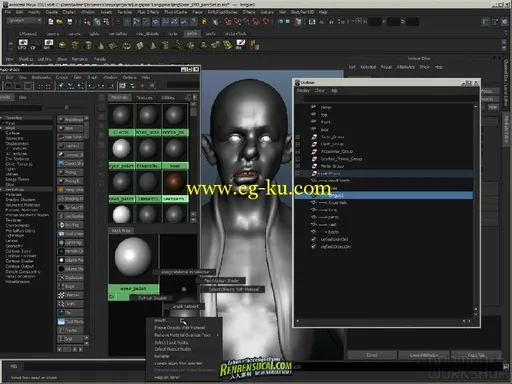Select the polygon cone shelf icon
The height and width of the screenshot is (384, 512).
click(101, 45)
